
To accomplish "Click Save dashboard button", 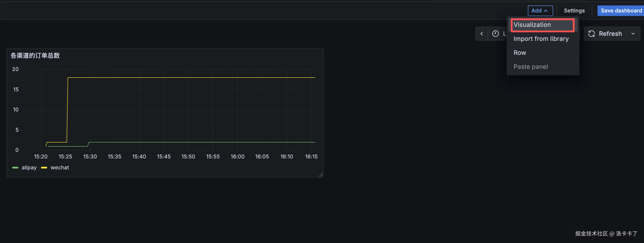I will tap(621, 10).
